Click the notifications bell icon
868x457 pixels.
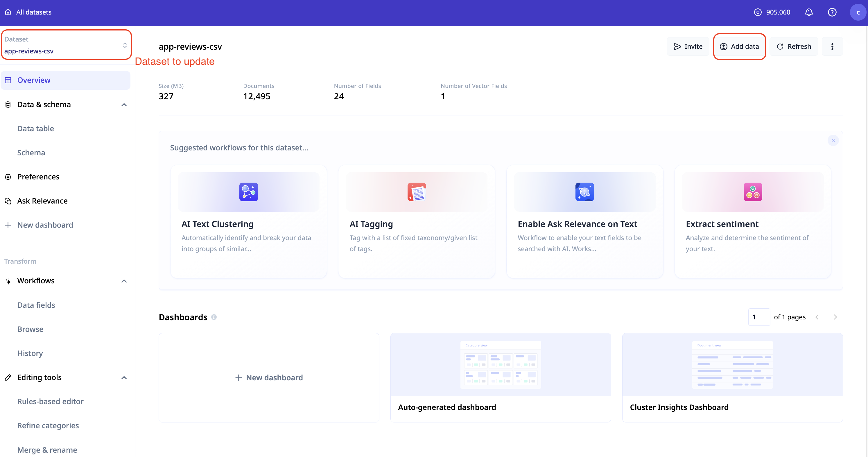pyautogui.click(x=809, y=12)
